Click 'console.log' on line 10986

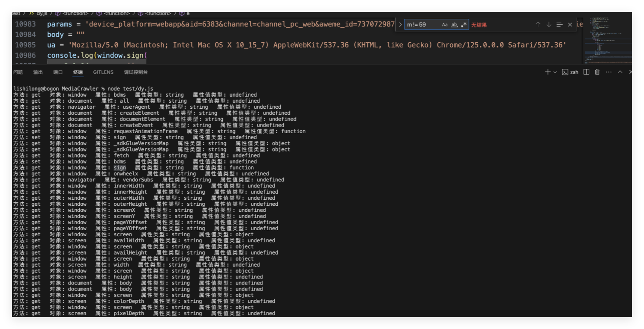pyautogui.click(x=70, y=55)
